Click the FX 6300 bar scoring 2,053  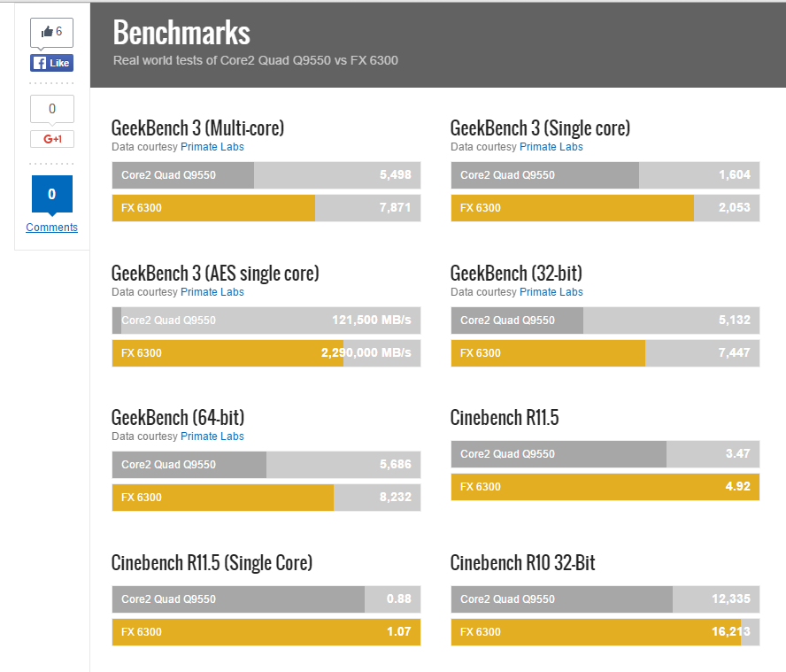pos(605,208)
